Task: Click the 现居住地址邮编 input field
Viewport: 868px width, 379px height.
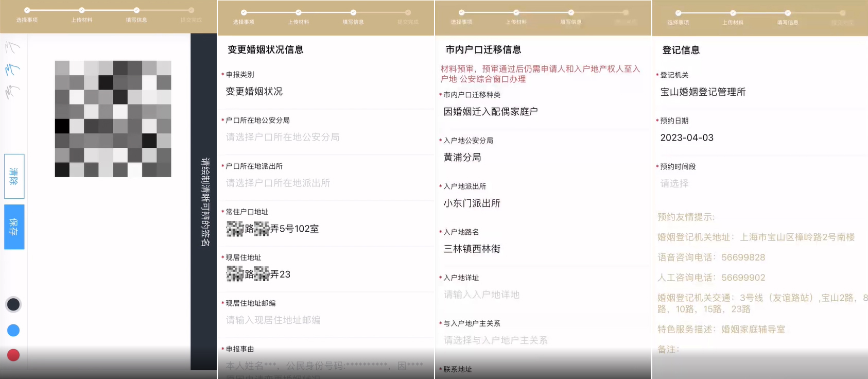Action: 324,320
